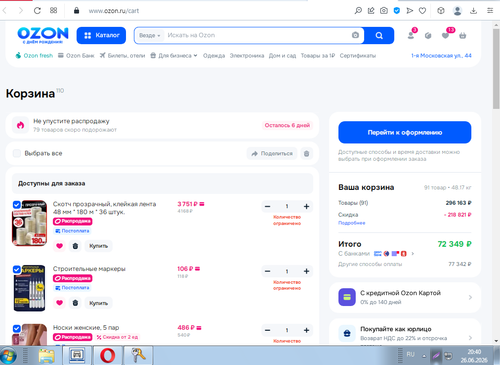Screen dimensions: 500x365
Task: Add Скотч прозрачный to favorites
Action: (x=59, y=246)
